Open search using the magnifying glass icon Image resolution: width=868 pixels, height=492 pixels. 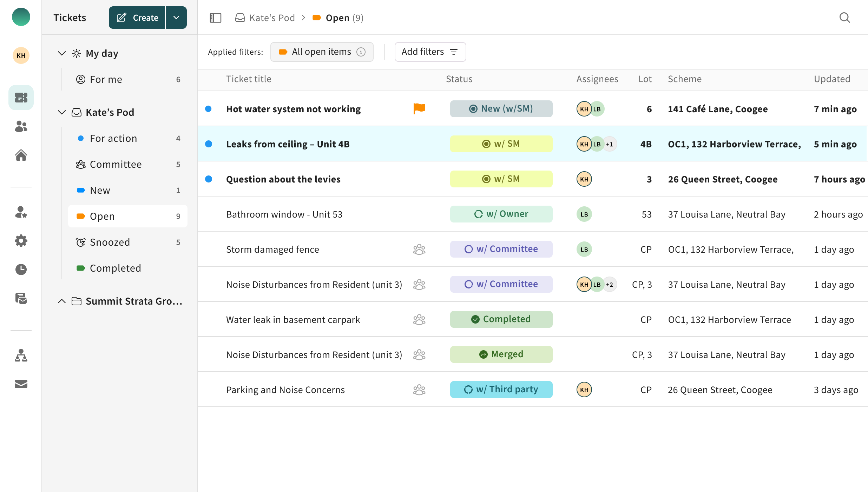[x=845, y=18]
